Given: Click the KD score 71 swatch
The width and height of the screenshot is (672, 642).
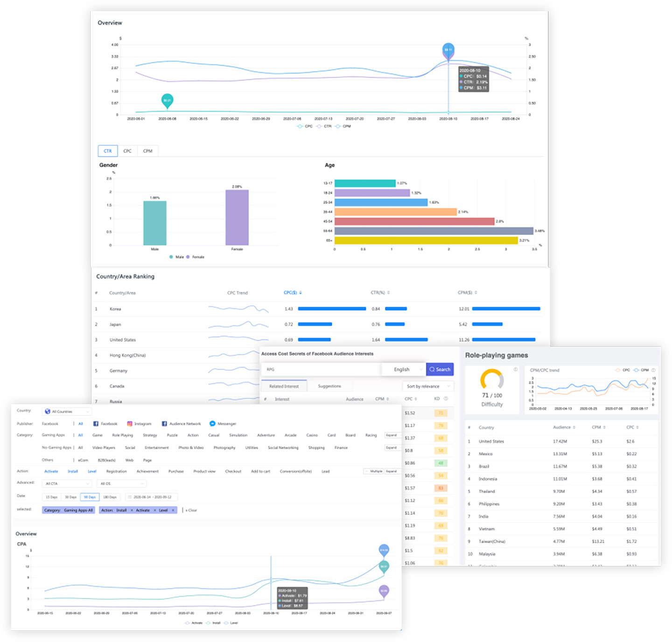Looking at the screenshot, I should point(441,413).
